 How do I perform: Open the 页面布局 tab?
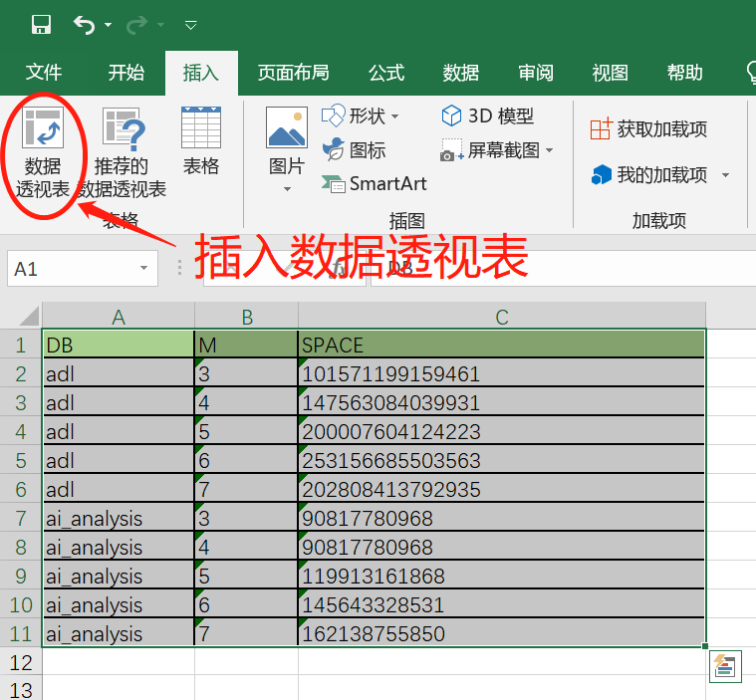293,73
